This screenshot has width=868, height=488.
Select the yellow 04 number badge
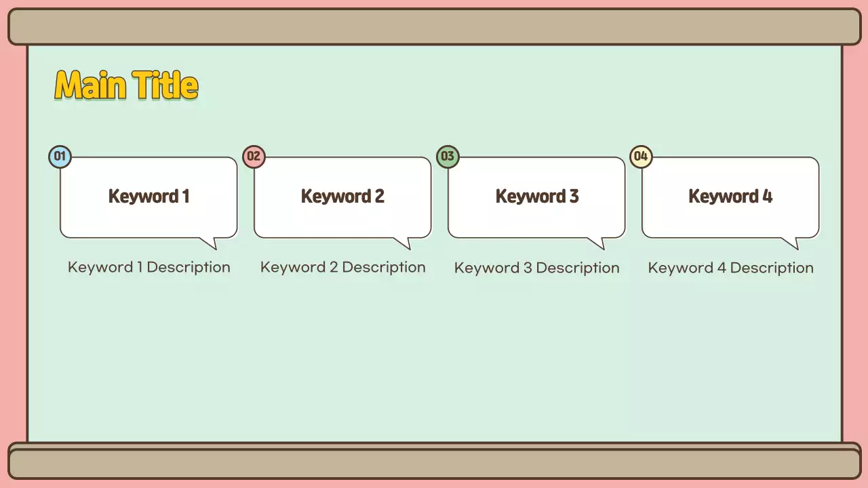641,157
